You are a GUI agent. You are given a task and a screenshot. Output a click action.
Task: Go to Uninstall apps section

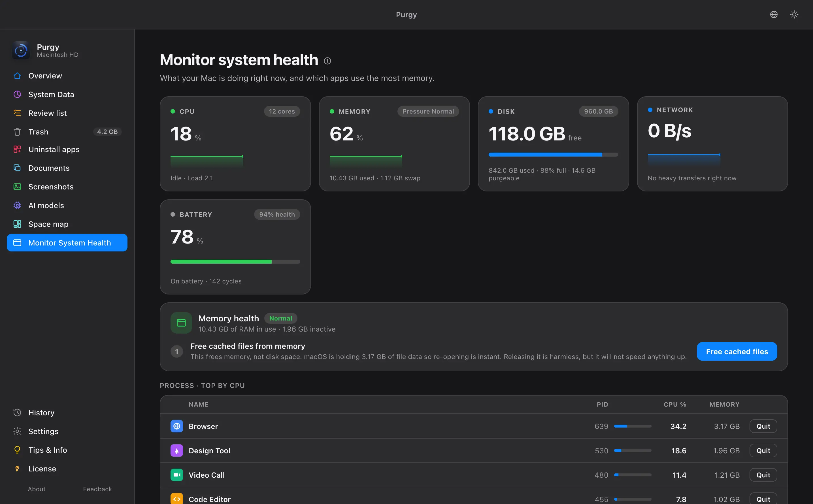click(x=67, y=149)
